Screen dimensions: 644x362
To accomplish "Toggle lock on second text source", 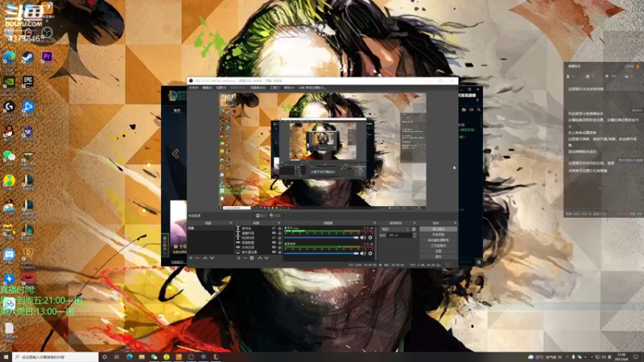I will (x=279, y=233).
